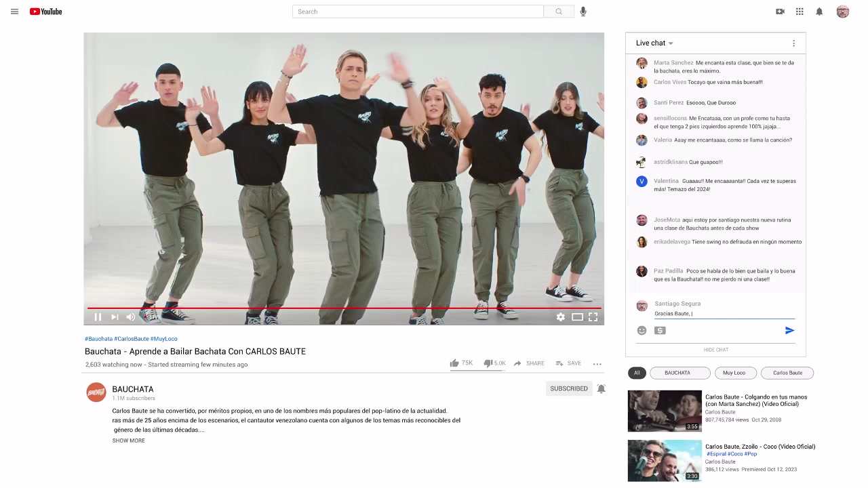Toggle channel notification bell
868x488 pixels.
(601, 388)
